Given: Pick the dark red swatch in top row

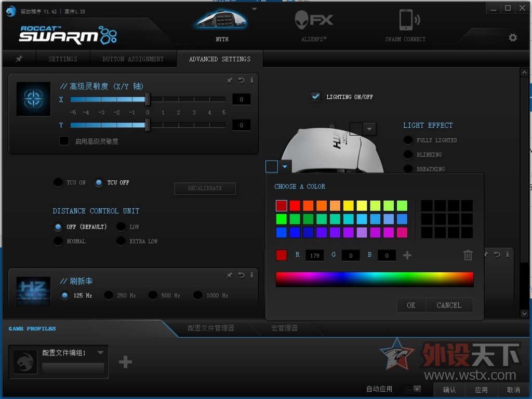Looking at the screenshot, I should 281,206.
